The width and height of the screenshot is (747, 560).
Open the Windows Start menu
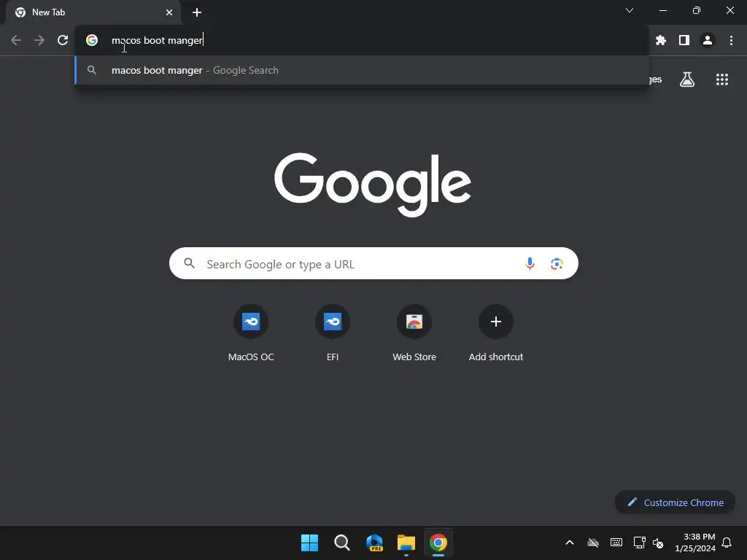[x=309, y=542]
